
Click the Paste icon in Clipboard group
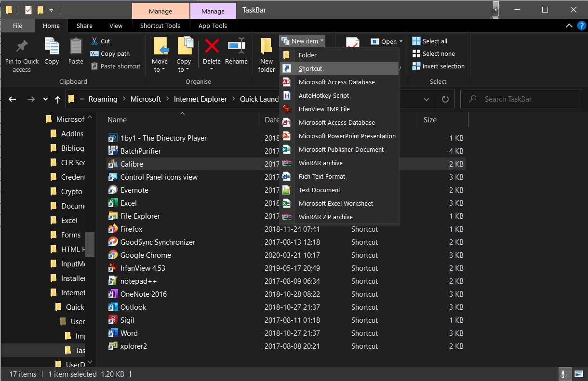(x=76, y=47)
